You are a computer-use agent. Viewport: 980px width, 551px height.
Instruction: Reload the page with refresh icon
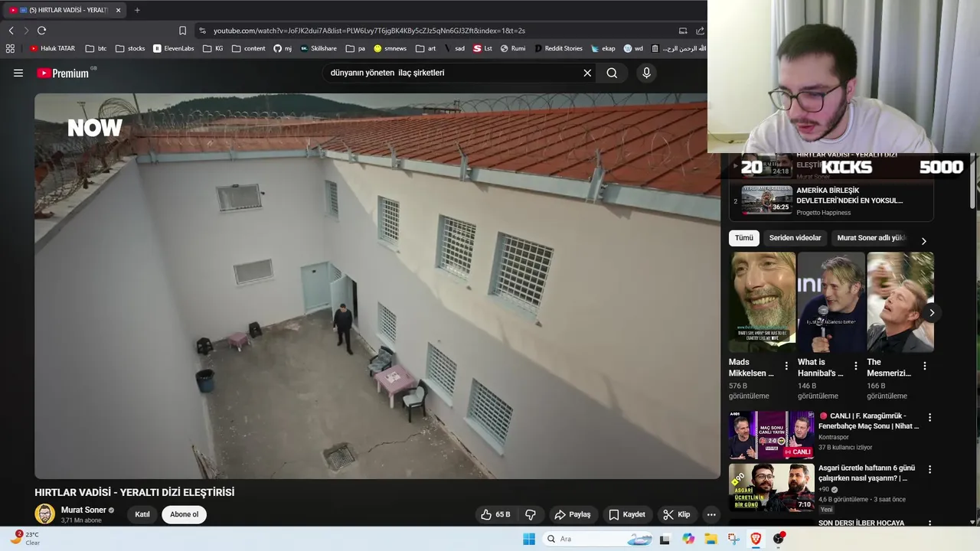[x=41, y=31]
